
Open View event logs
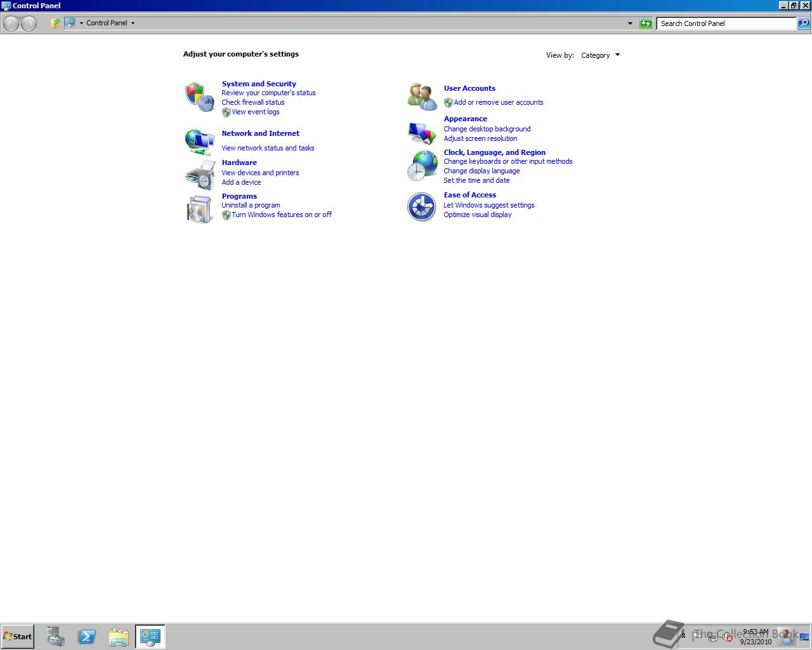coord(256,112)
